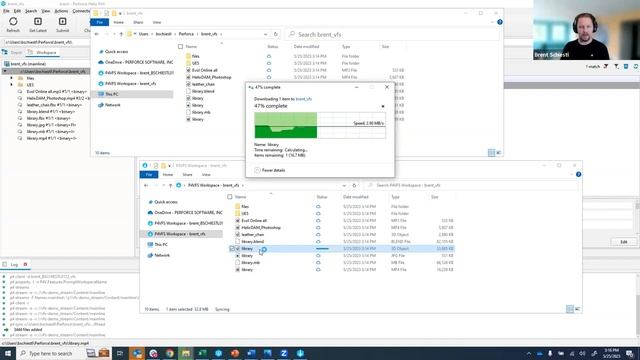Switch top Explorer window to large icons view
The height and width of the screenshot is (360, 640).
[498, 153]
